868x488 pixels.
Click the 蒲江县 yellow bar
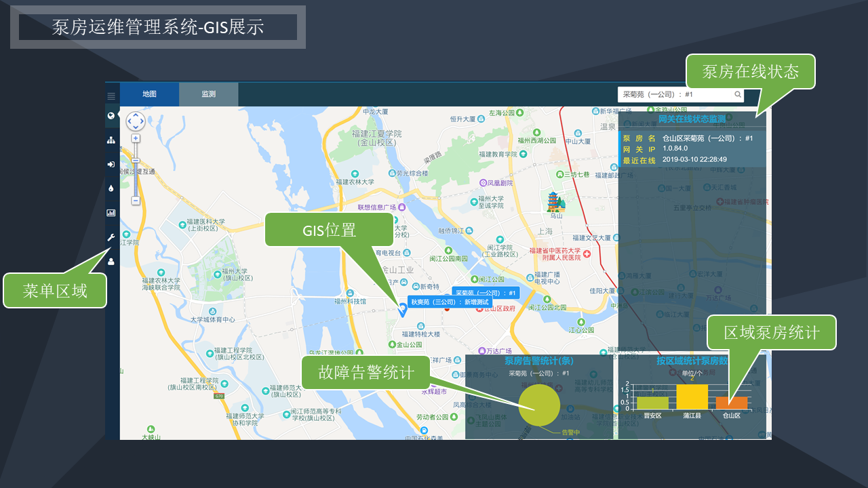(x=692, y=396)
